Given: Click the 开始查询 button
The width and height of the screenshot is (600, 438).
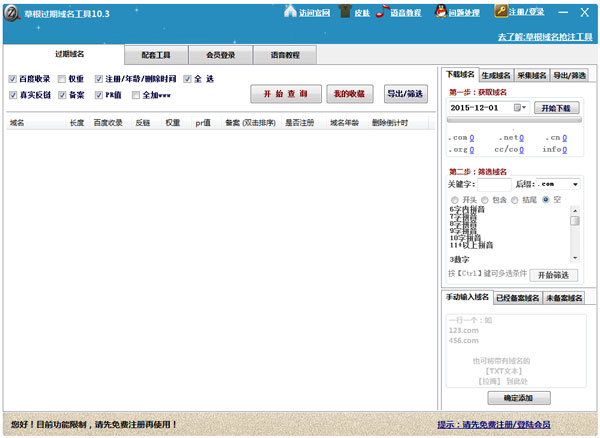Looking at the screenshot, I should [x=286, y=94].
